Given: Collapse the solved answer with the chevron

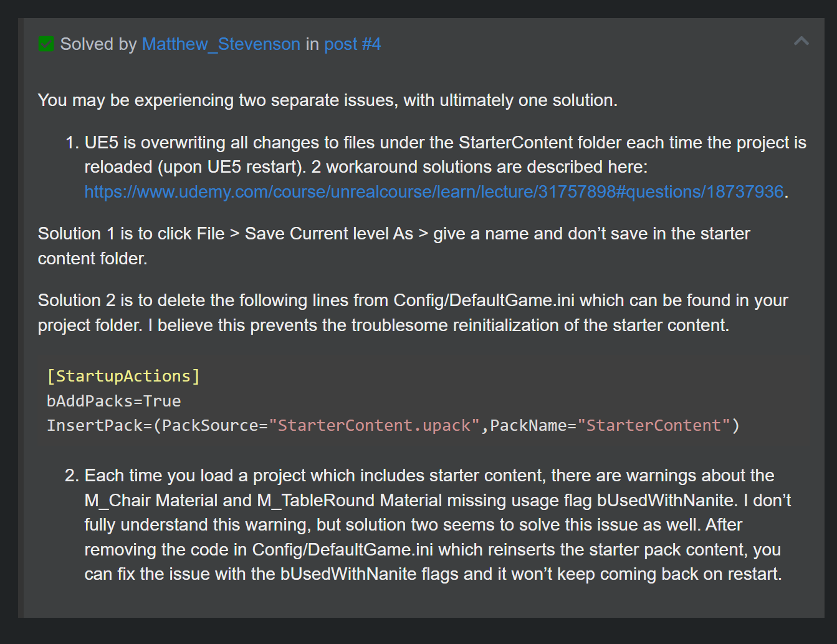Looking at the screenshot, I should 801,42.
